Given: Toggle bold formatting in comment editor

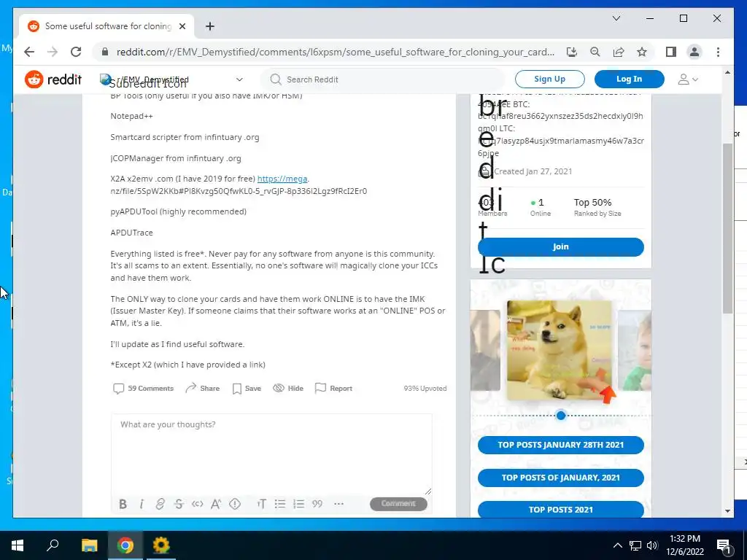Looking at the screenshot, I should point(123,504).
